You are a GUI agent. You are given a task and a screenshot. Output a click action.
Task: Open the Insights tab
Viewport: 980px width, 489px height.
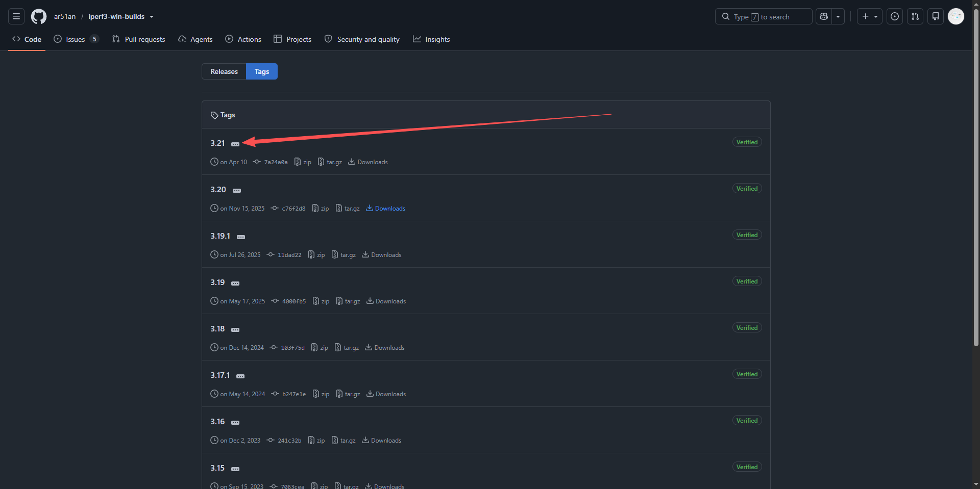431,39
